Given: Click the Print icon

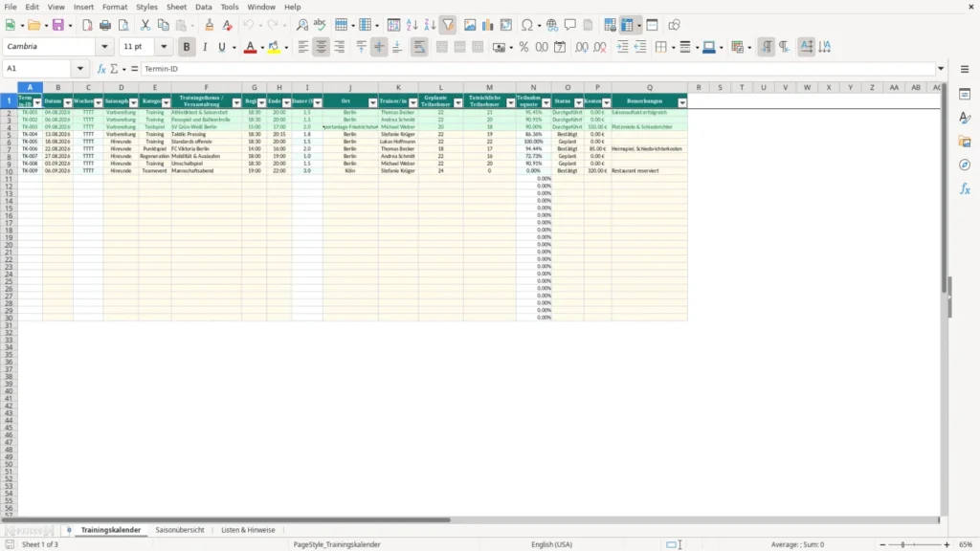Looking at the screenshot, I should [x=105, y=25].
